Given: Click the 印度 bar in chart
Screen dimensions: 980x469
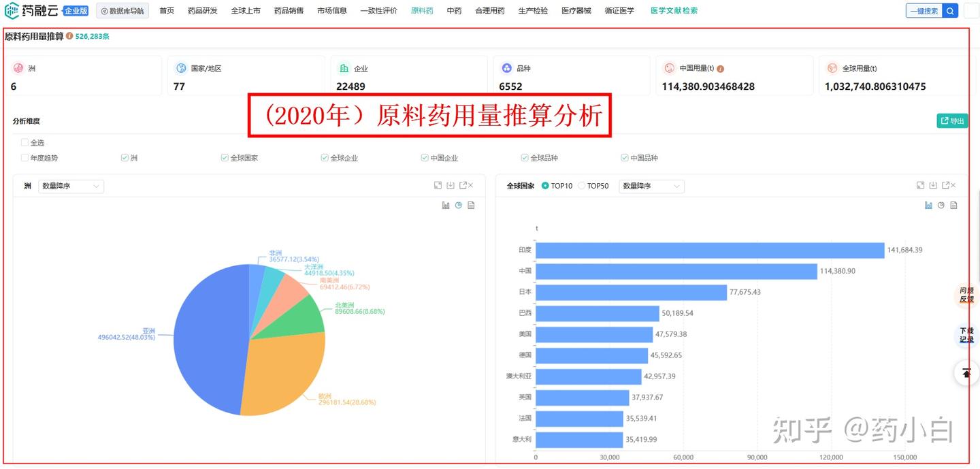Looking at the screenshot, I should [710, 250].
